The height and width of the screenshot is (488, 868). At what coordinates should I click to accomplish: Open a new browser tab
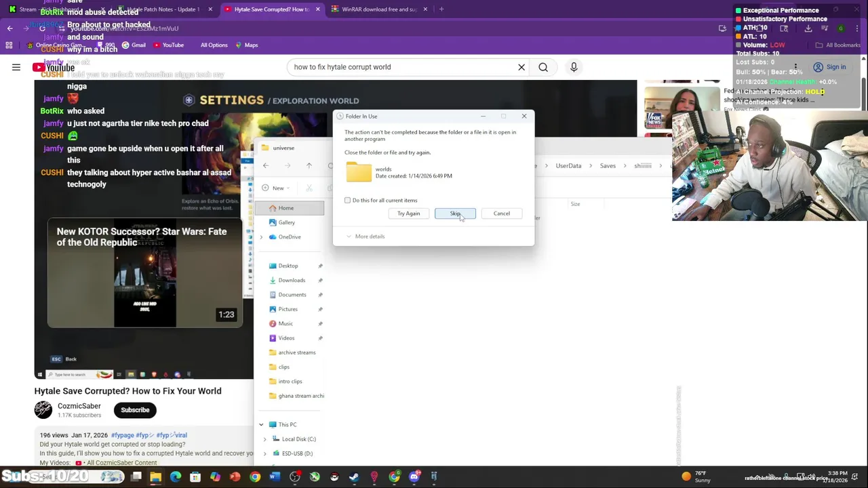coord(441,9)
